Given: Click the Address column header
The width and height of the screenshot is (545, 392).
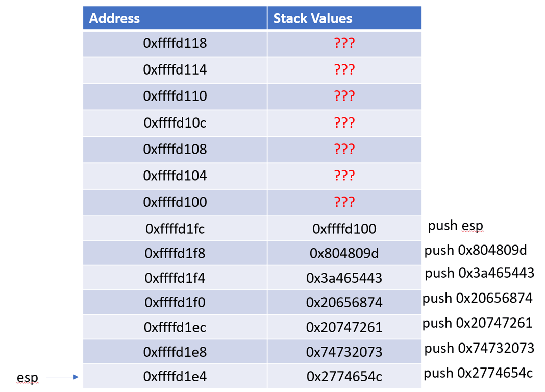Looking at the screenshot, I should point(175,18).
